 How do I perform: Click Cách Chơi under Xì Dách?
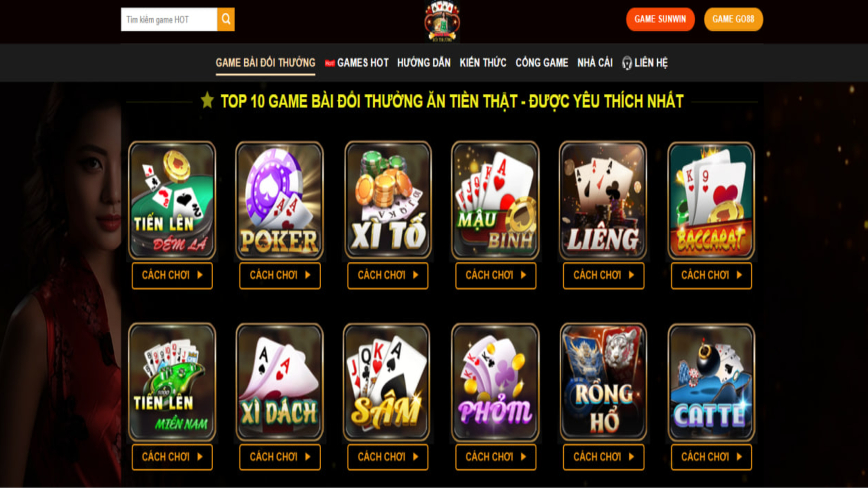point(280,457)
